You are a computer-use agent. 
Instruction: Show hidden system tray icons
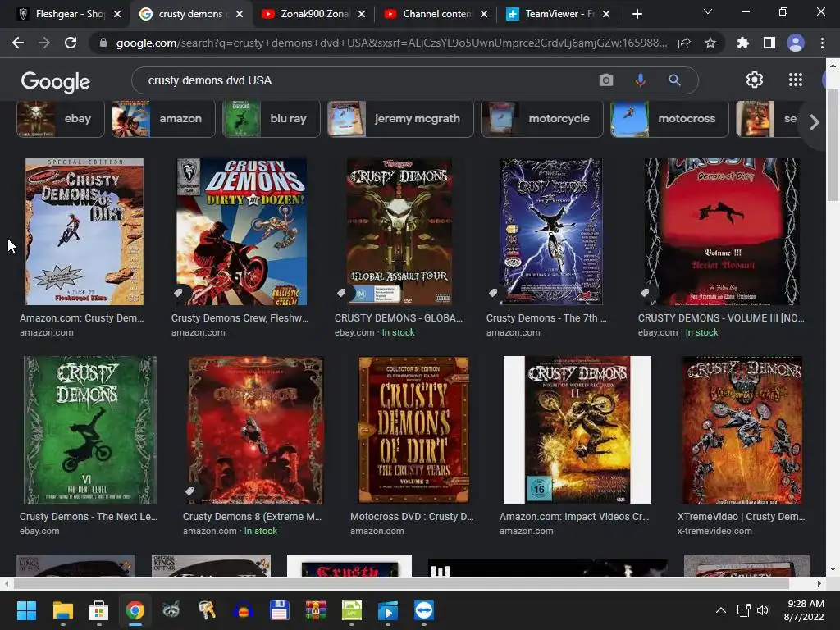pos(721,610)
